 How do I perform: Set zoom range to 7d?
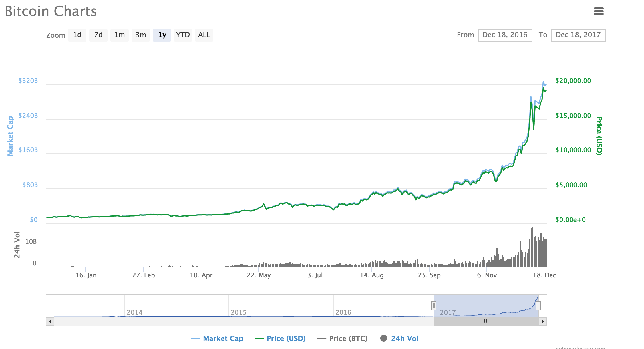coord(98,35)
